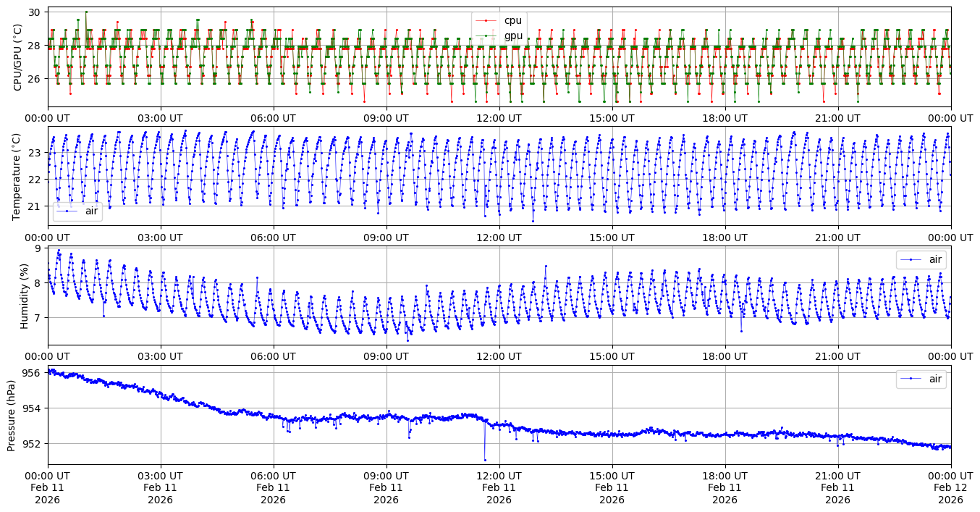Click the humidity spike point near 8.5%
The width and height of the screenshot is (980, 512).
click(546, 266)
